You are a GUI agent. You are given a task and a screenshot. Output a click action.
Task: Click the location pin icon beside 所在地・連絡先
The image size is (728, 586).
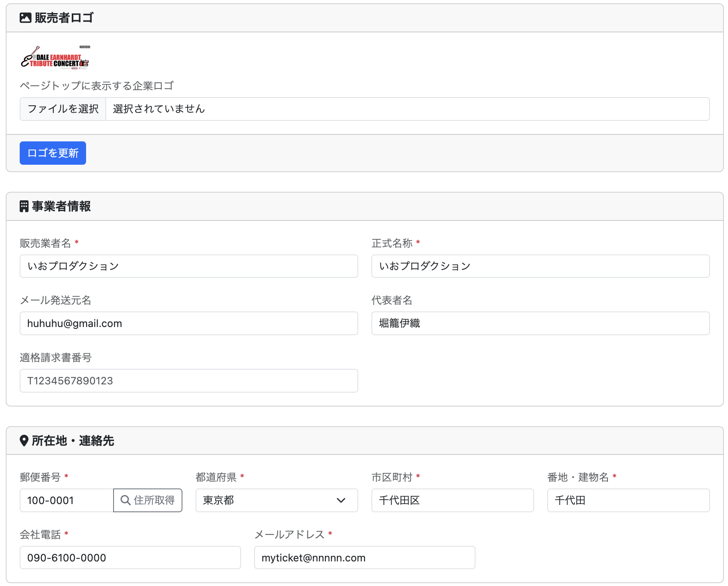pos(24,441)
